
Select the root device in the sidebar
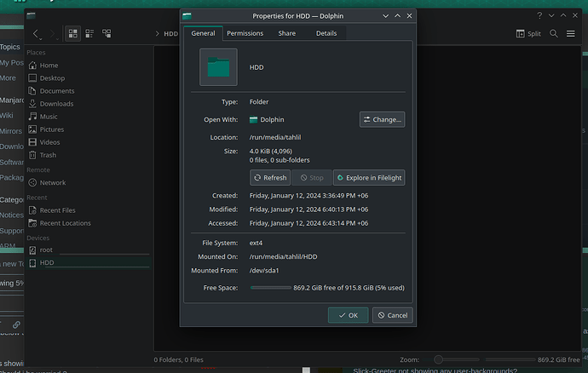tap(89, 250)
